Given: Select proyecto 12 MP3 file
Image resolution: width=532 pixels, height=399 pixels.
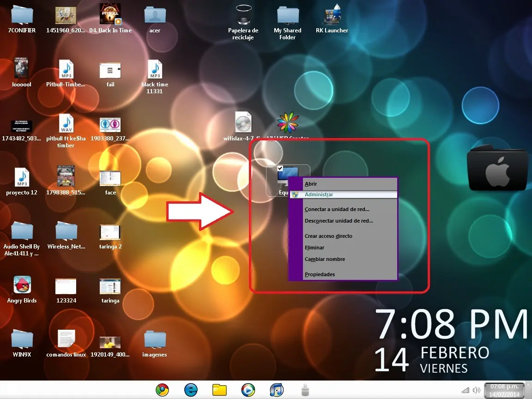Looking at the screenshot, I should 22,177.
